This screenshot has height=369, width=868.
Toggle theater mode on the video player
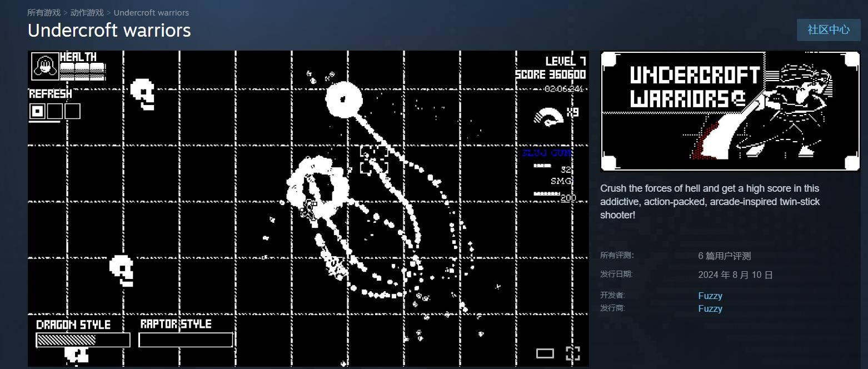(x=545, y=353)
